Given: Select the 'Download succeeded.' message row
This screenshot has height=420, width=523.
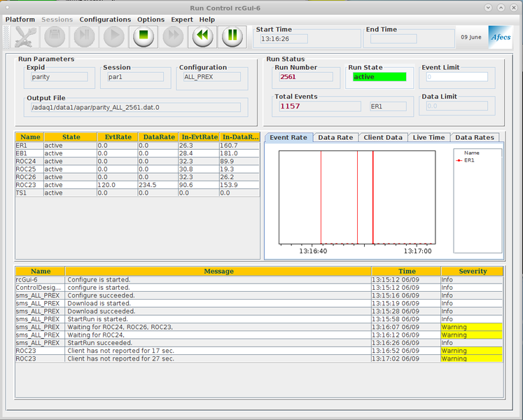Looking at the screenshot, I should click(x=259, y=311).
